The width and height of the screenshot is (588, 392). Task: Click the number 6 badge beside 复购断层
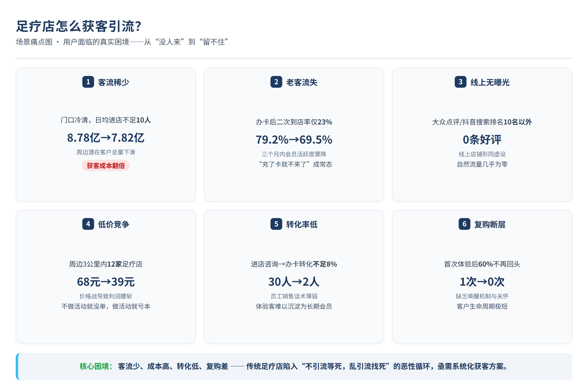465,224
